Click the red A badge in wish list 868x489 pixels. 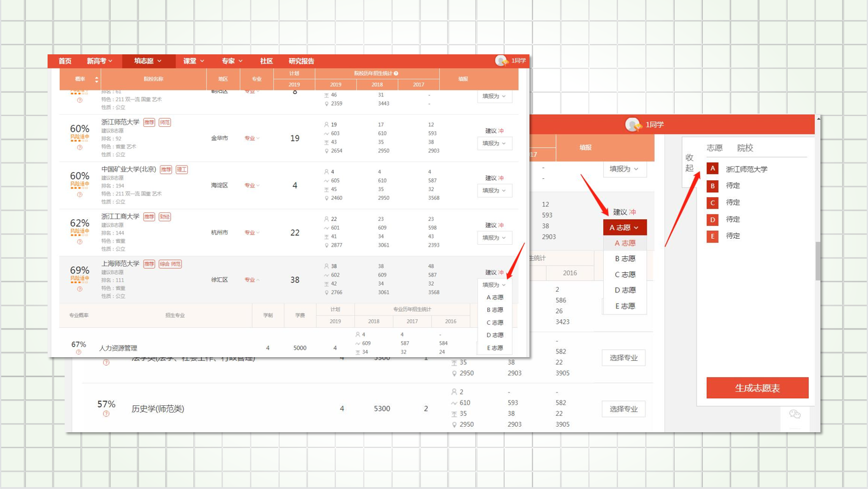pos(712,168)
